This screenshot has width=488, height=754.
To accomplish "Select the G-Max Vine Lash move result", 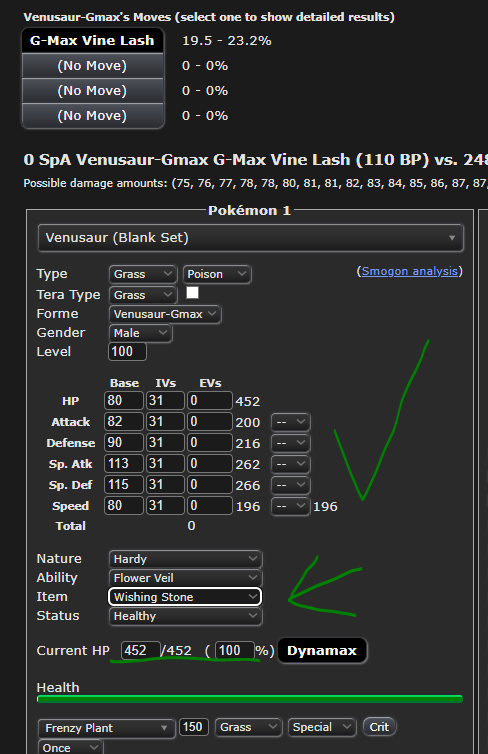I will point(92,40).
